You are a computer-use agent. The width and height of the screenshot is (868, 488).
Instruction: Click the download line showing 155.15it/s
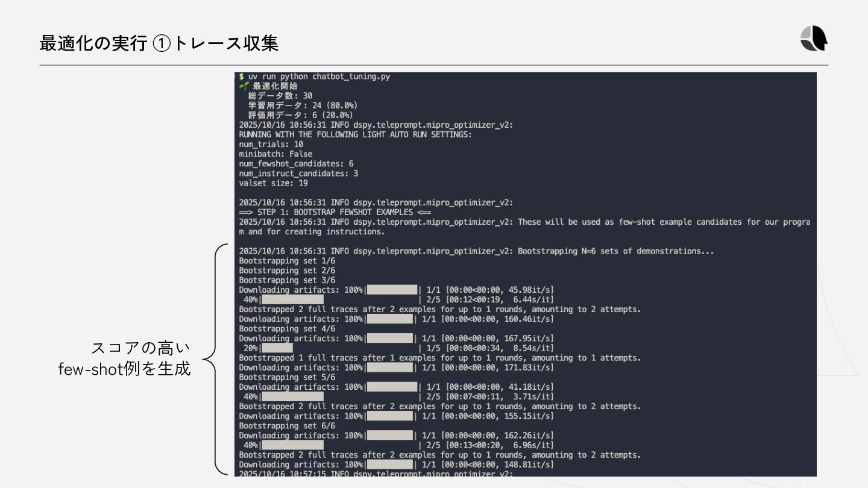(397, 416)
